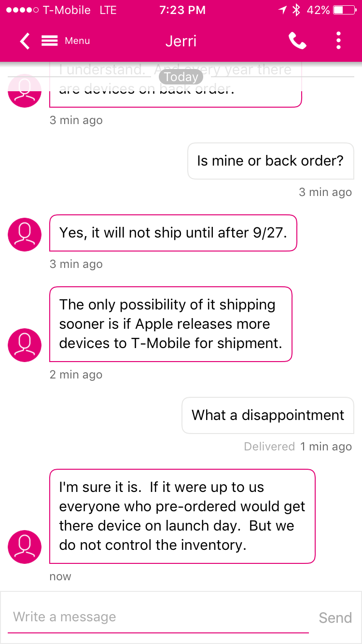Tap the Bluetooth icon in status bar

(296, 10)
